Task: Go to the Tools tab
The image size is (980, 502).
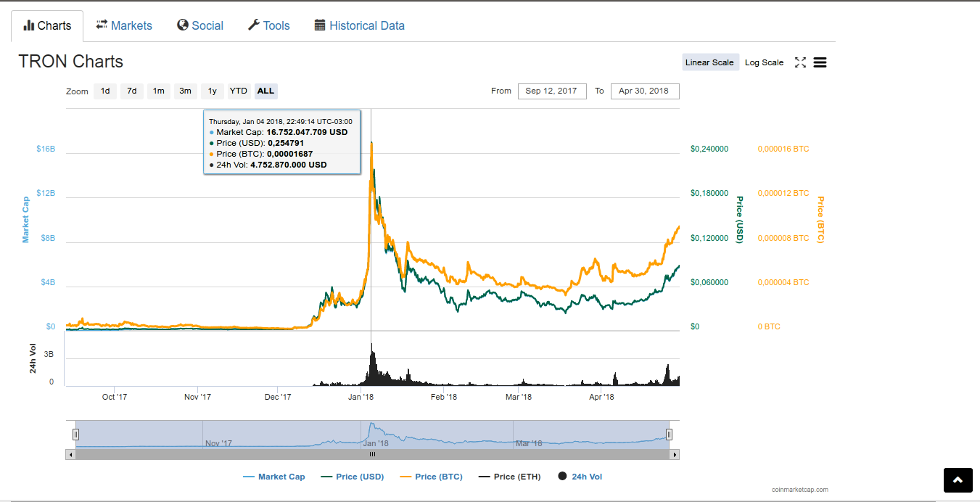Action: tap(268, 25)
